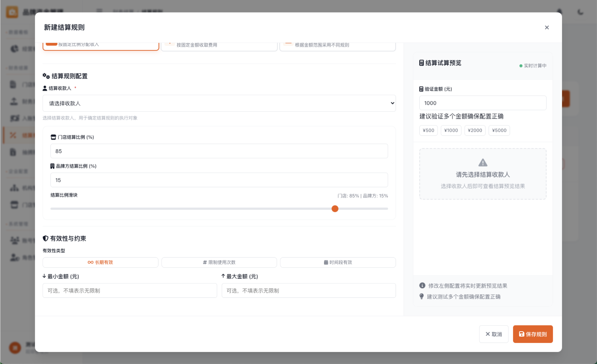Click the calculator icon by 结算试算预览
Image resolution: width=597 pixels, height=364 pixels.
pyautogui.click(x=421, y=63)
